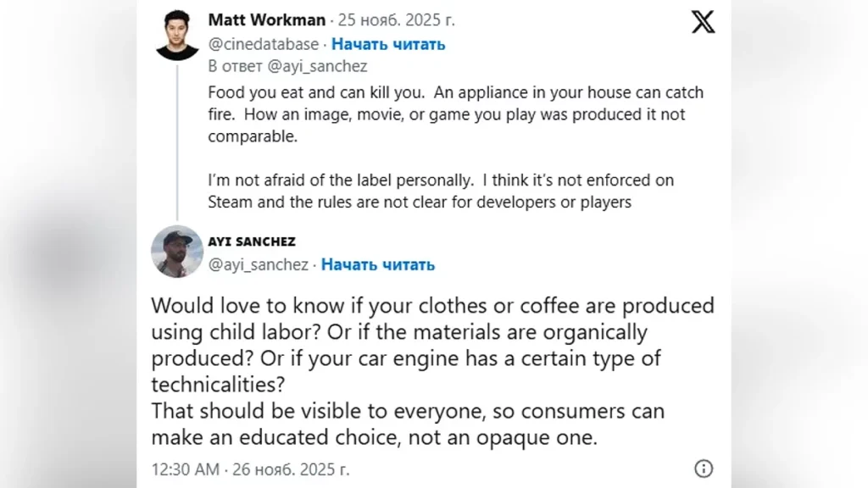This screenshot has width=868, height=488.
Task: Open the AYI SANCHEZ display name
Action: 251,241
